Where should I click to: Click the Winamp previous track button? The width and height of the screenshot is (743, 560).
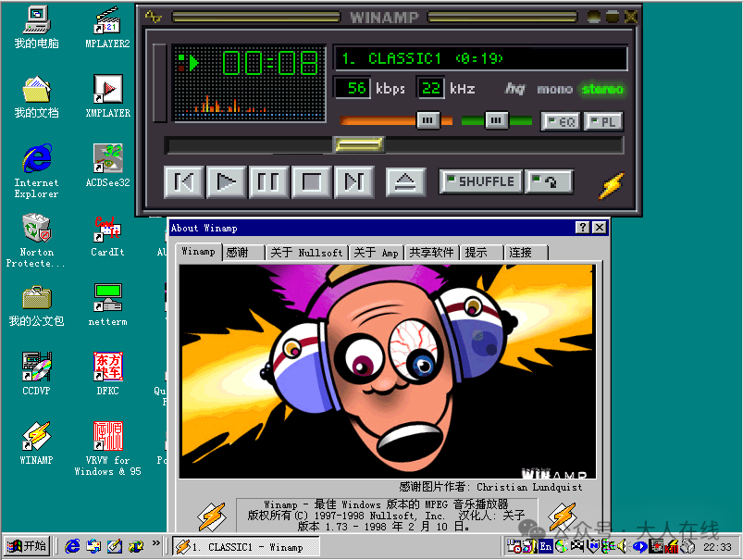click(x=184, y=181)
